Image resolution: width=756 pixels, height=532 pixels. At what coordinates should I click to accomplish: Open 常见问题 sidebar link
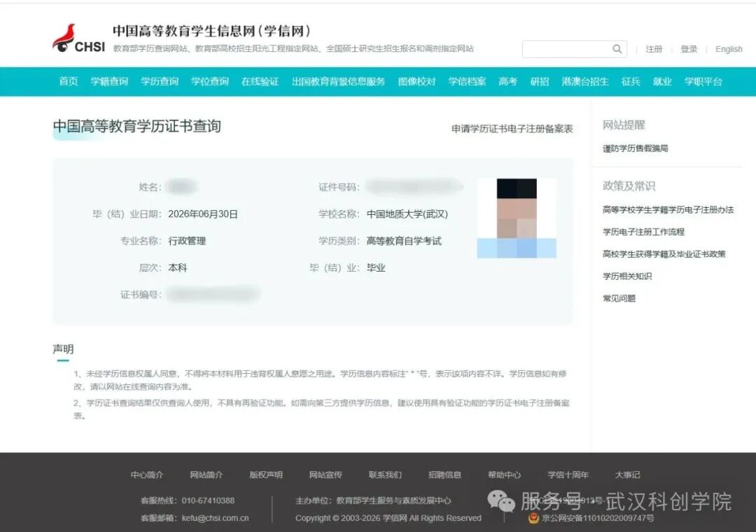coord(619,298)
